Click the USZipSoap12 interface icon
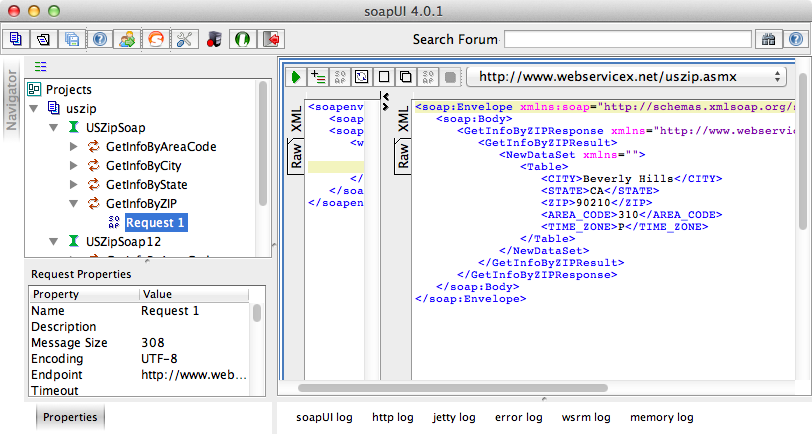 point(74,241)
